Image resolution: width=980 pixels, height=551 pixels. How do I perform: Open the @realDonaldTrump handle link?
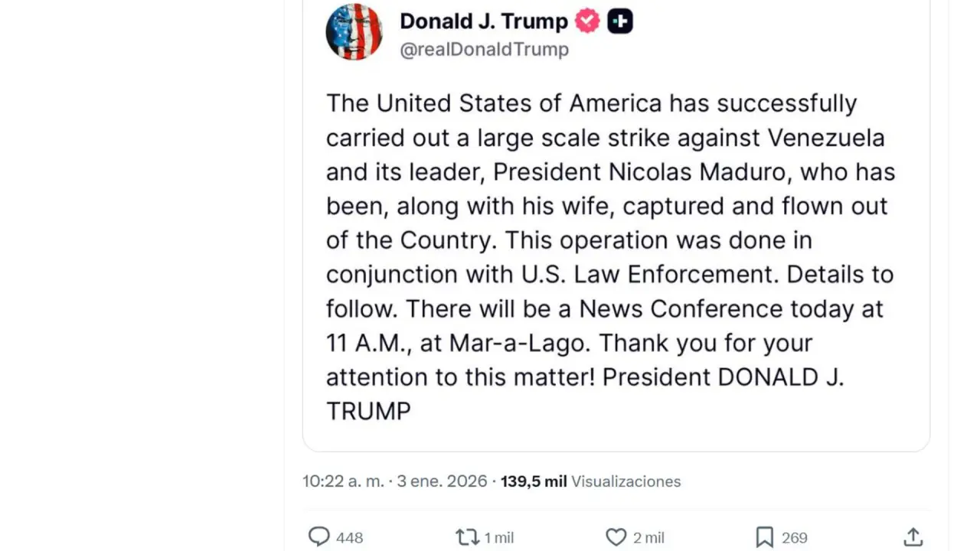(x=484, y=50)
